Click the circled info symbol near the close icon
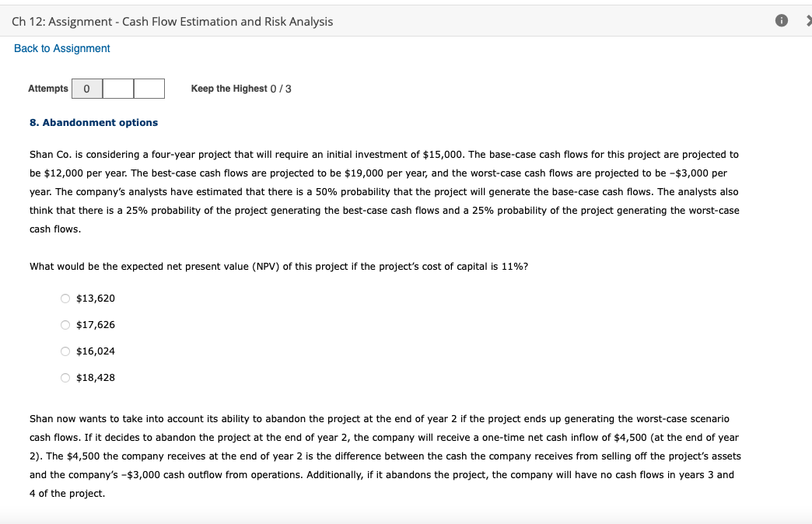Image resolution: width=812 pixels, height=524 pixels. click(x=780, y=21)
